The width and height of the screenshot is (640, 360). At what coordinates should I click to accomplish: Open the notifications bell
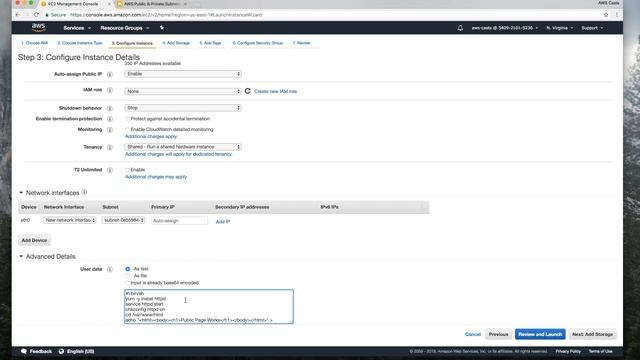pos(460,28)
